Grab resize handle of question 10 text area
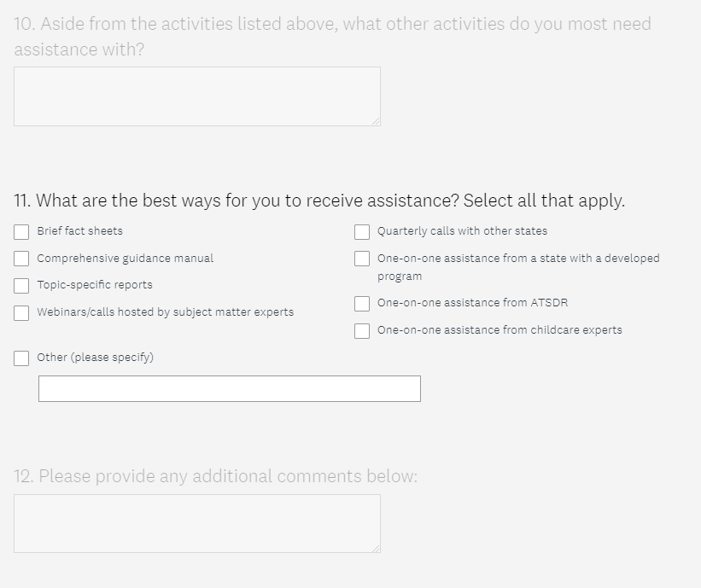This screenshot has width=701, height=588. pyautogui.click(x=377, y=122)
